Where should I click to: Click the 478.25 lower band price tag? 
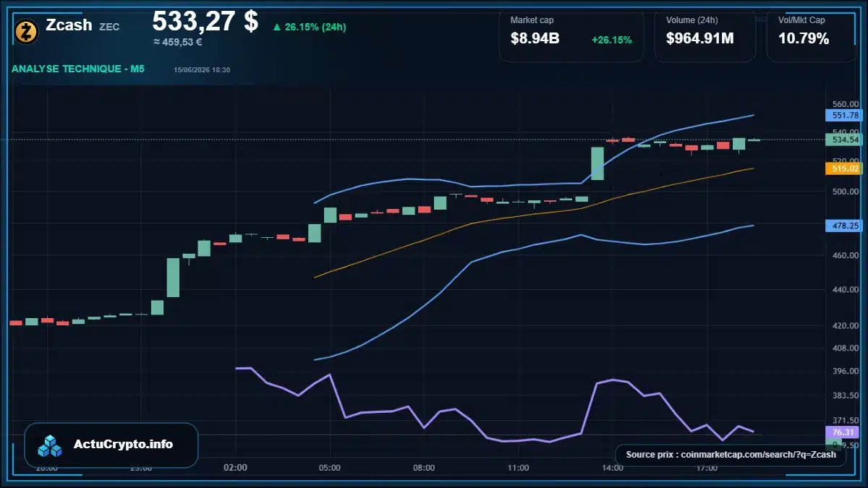[843, 226]
